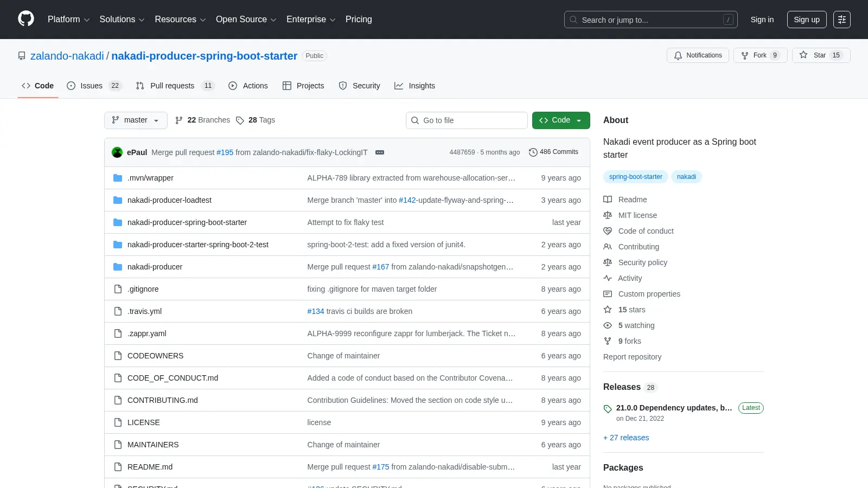Click the nakadi-producer-loadtest folder icon
The image size is (868, 488).
coord(118,200)
